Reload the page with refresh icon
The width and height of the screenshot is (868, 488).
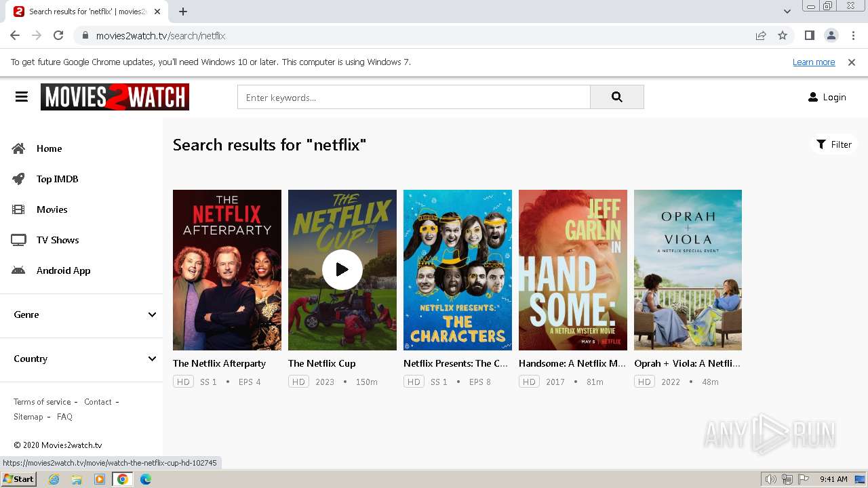click(58, 35)
